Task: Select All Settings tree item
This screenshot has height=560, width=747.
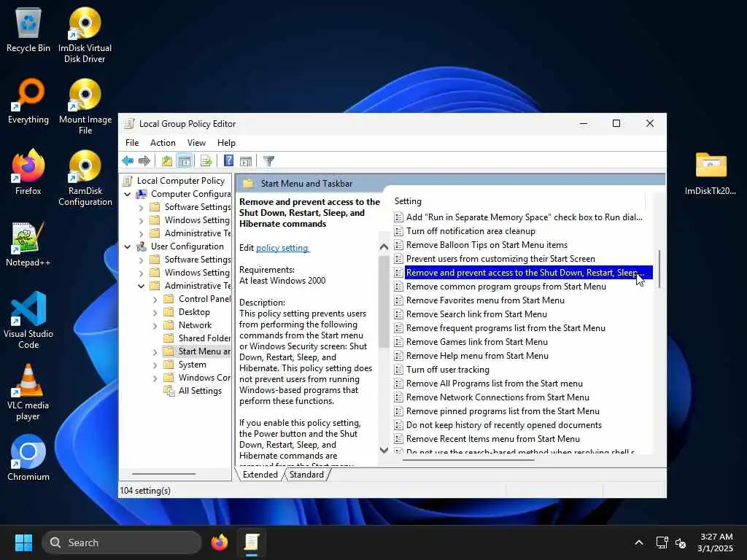Action: coord(193,391)
